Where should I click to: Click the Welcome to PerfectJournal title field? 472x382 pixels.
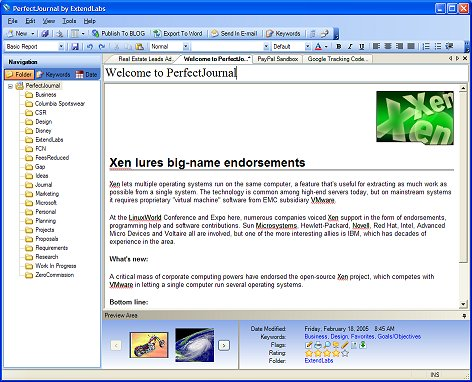(286, 73)
